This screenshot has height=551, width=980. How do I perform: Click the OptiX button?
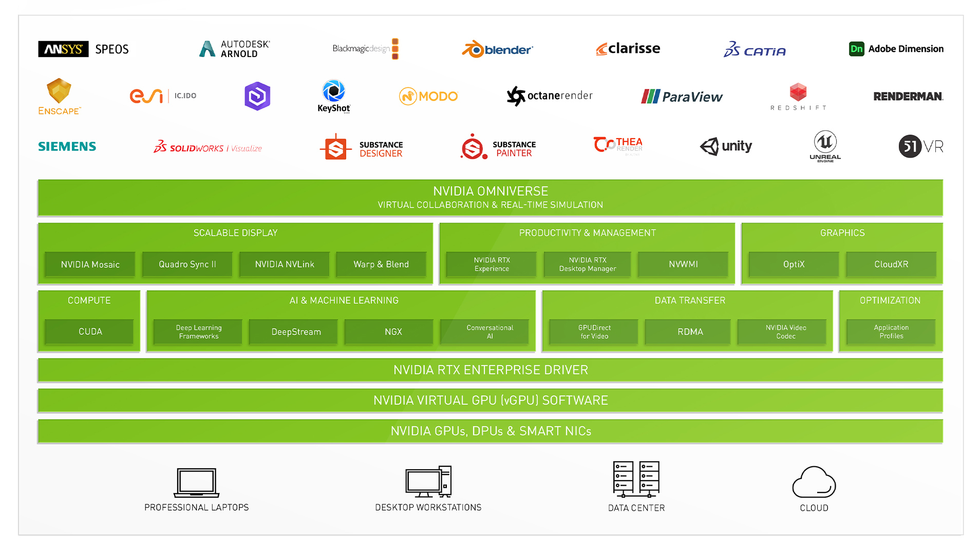(793, 264)
